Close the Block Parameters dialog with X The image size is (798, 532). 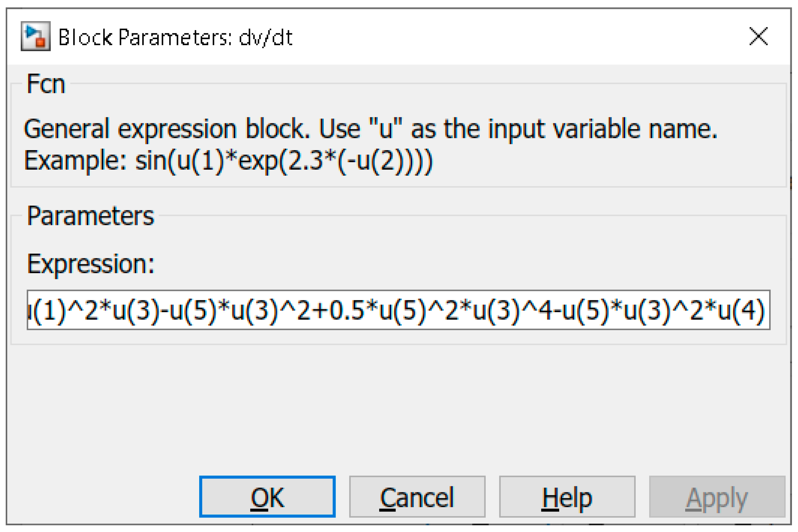coord(758,36)
